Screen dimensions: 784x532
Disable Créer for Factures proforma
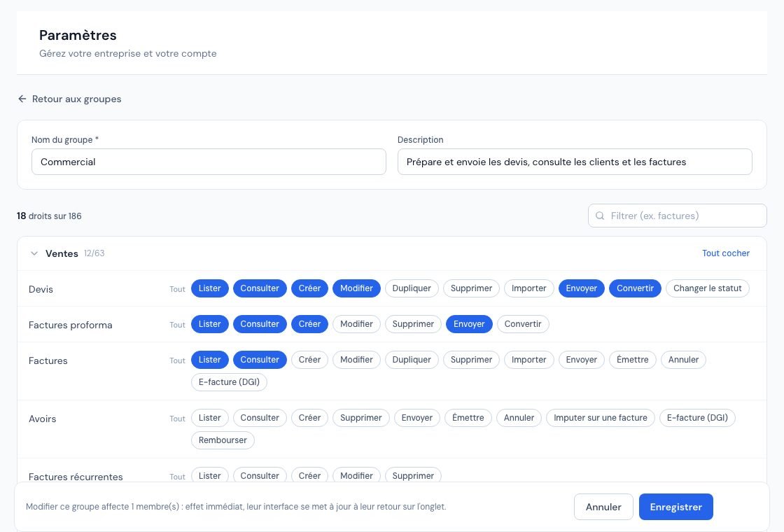point(309,324)
